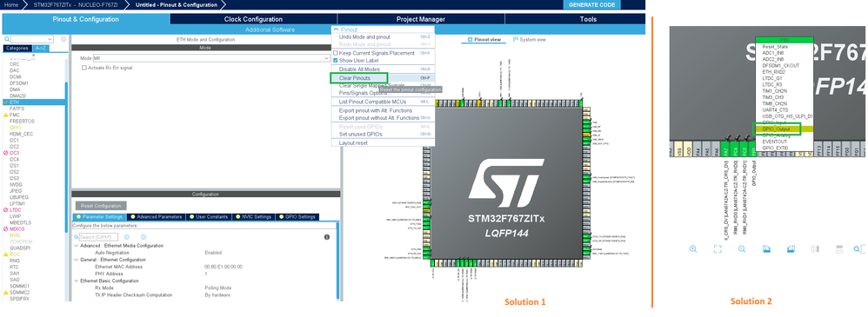Collapse the Pinout menu chevron
Viewport: 868px width, 317px height.
[336, 30]
